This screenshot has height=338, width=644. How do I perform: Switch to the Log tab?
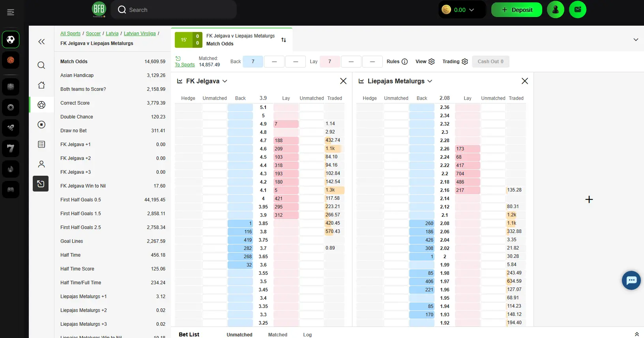(x=307, y=334)
